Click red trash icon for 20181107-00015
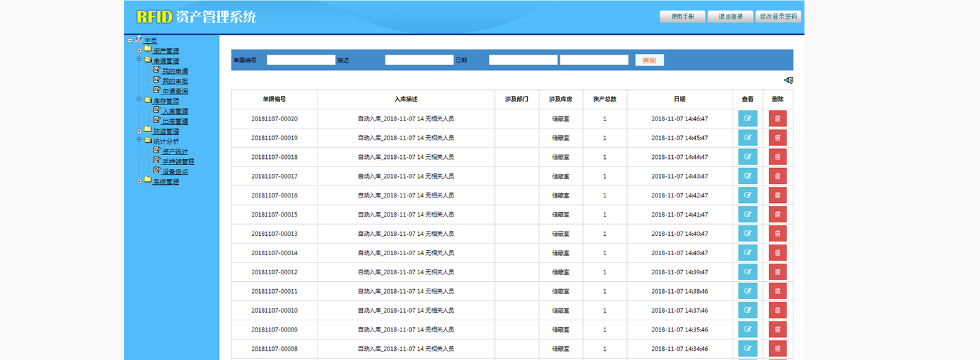The image size is (980, 360). (777, 215)
